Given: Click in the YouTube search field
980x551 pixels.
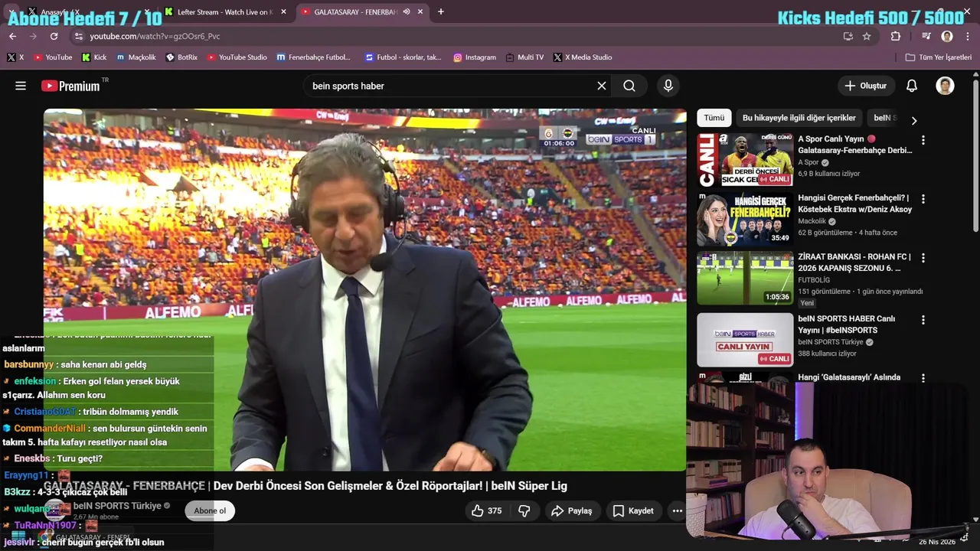Looking at the screenshot, I should point(452,86).
